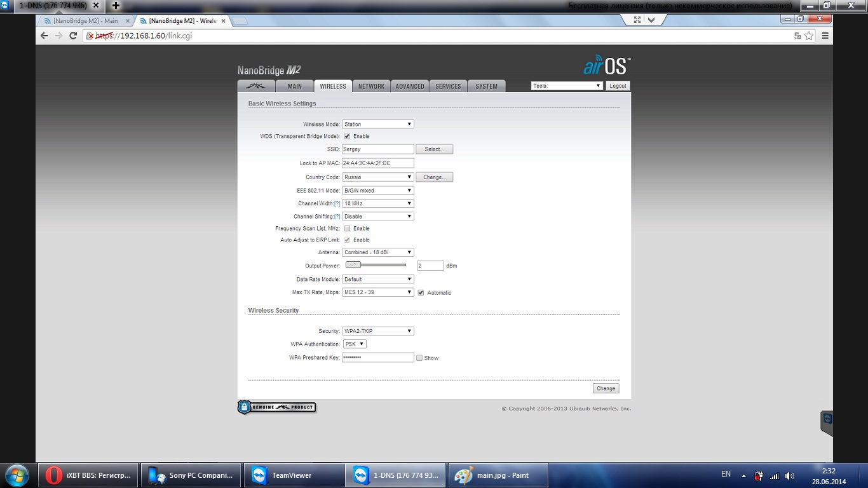Open the Max TX Rate dropdown
The image size is (868, 488).
coord(378,292)
